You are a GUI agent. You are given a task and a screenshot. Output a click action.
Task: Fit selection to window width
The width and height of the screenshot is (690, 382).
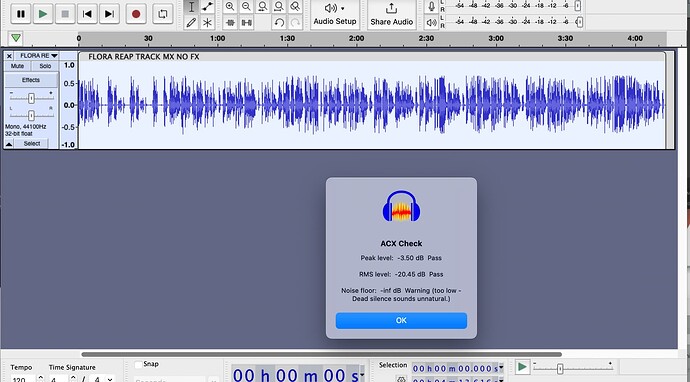pos(263,7)
